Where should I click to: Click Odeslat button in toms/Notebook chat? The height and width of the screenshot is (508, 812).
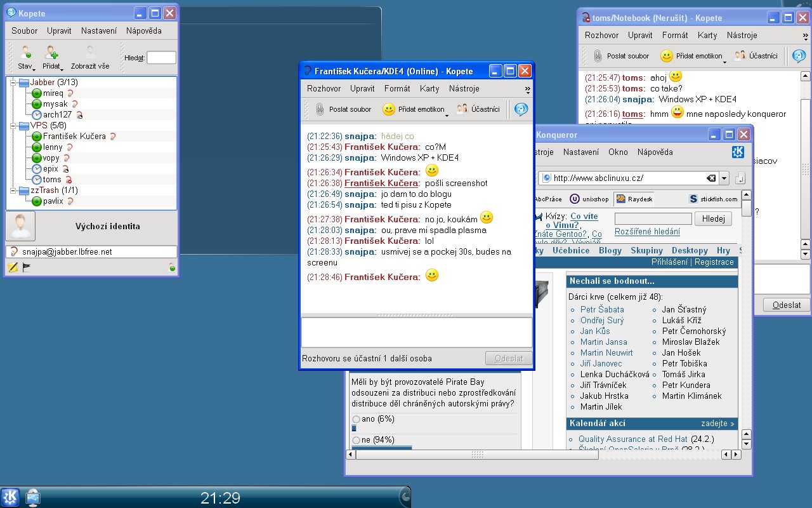pyautogui.click(x=787, y=305)
